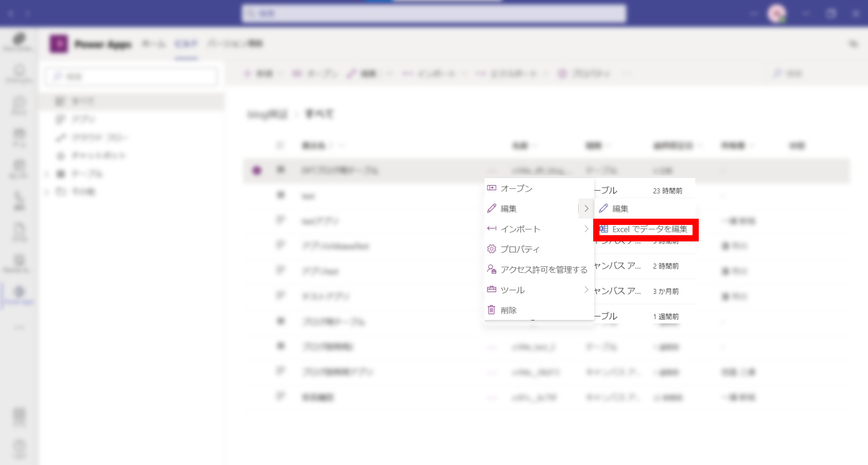Click the user profile avatar in title bar

(777, 14)
